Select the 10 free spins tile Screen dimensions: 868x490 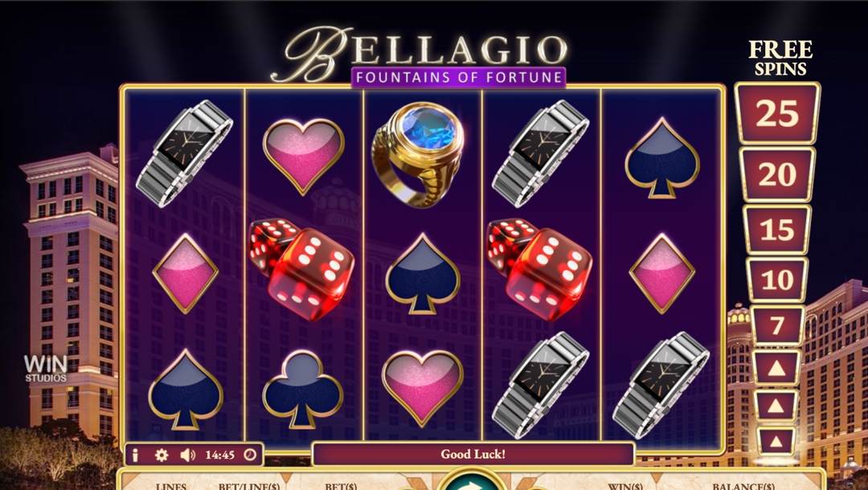point(777,280)
